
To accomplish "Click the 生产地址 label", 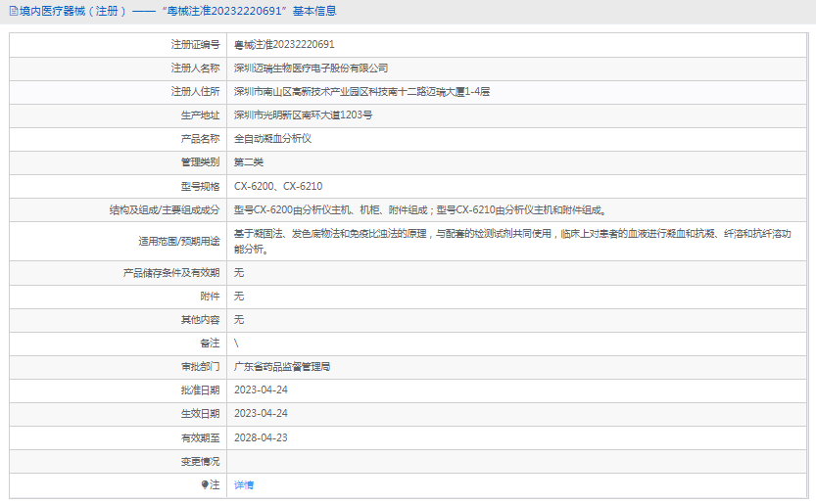I will [201, 115].
